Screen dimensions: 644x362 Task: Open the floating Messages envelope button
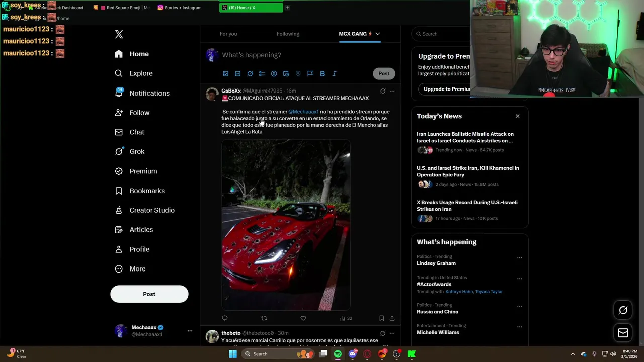(x=623, y=333)
